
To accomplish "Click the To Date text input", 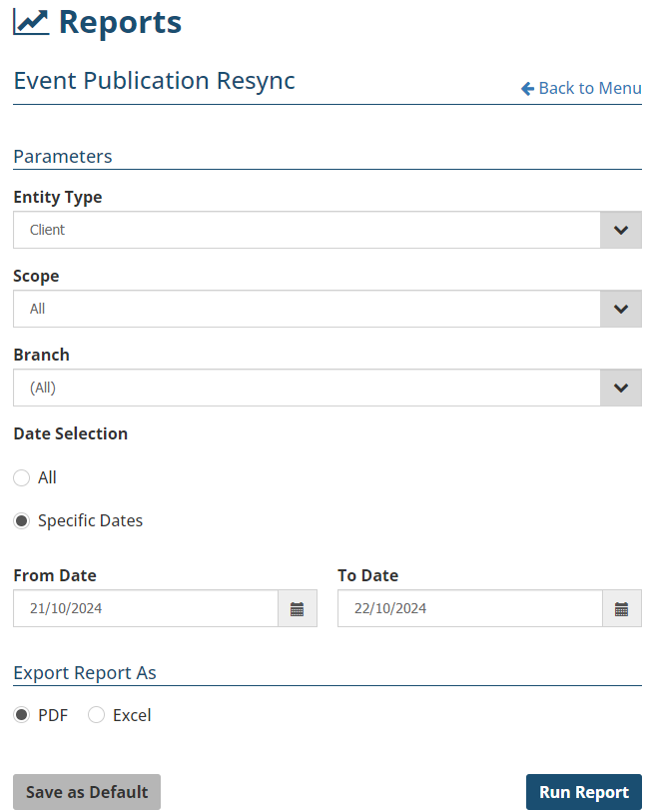I will point(469,608).
